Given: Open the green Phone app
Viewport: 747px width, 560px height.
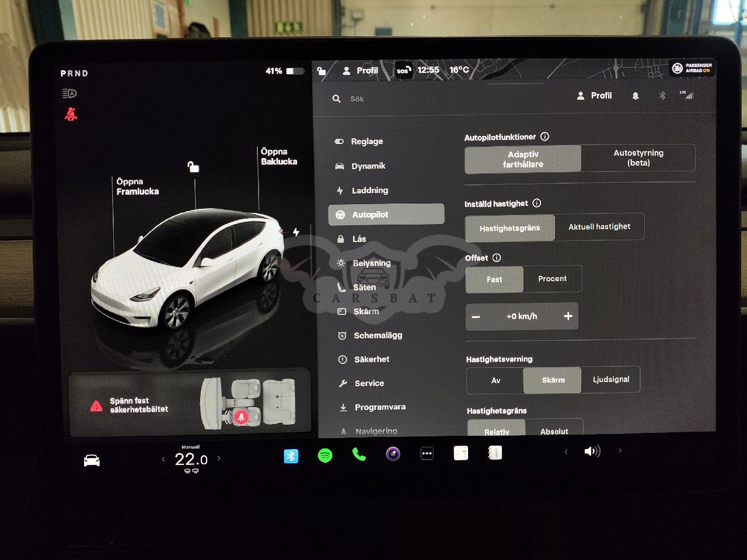Looking at the screenshot, I should (359, 454).
